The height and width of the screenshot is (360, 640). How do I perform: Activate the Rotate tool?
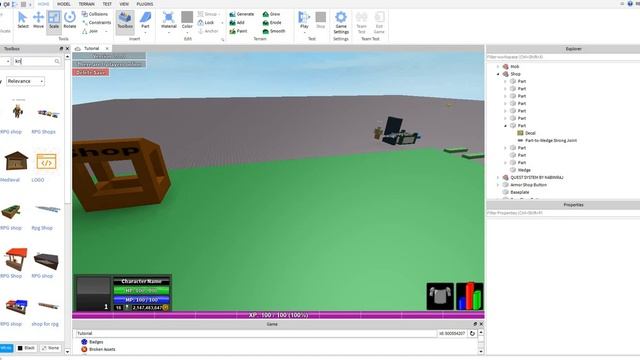(70, 20)
